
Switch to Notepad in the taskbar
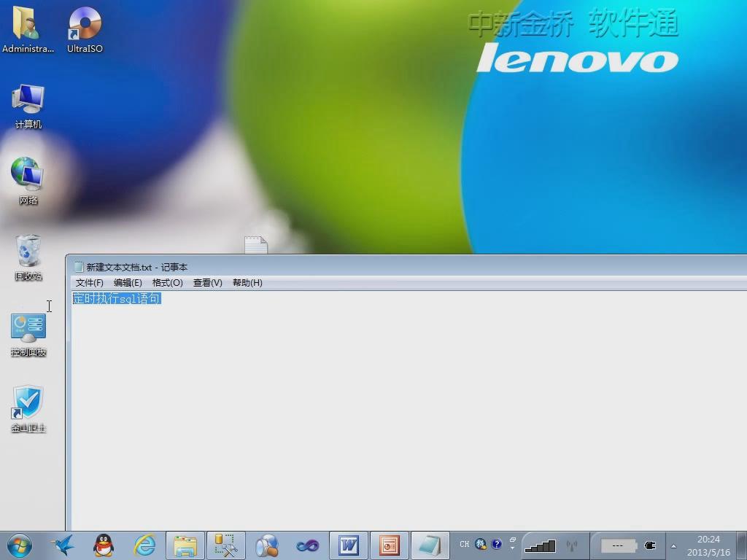430,545
